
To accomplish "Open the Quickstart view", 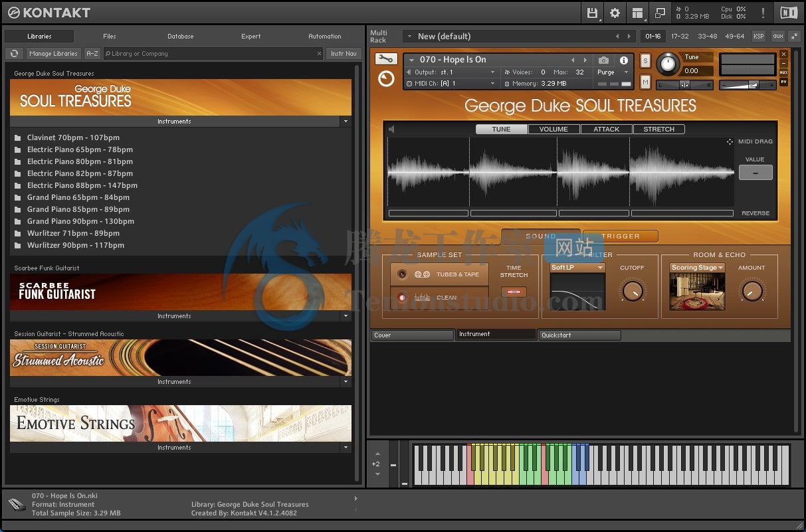I will click(x=579, y=335).
